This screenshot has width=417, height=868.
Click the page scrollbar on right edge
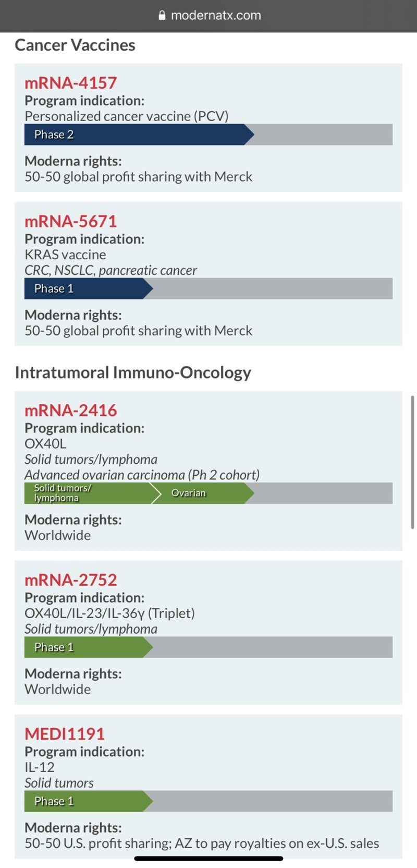tap(412, 462)
